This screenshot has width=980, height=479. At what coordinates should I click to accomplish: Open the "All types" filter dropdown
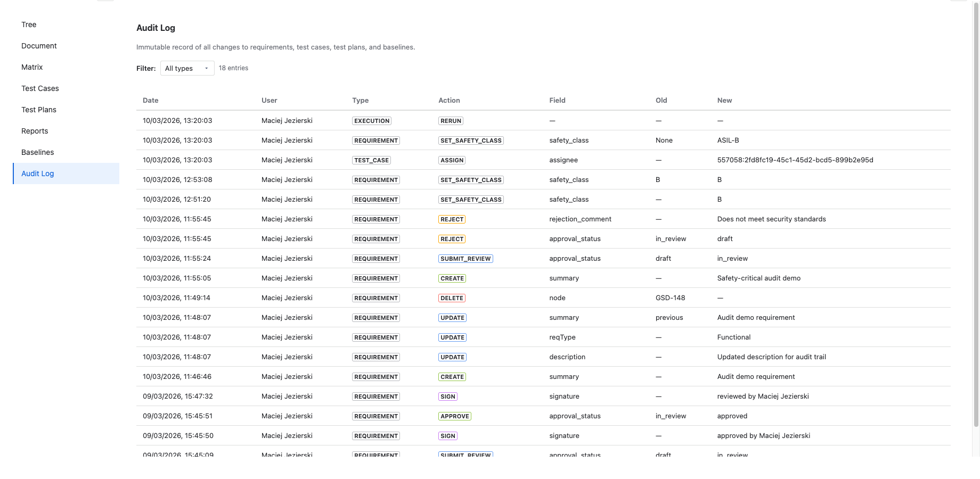click(x=186, y=68)
